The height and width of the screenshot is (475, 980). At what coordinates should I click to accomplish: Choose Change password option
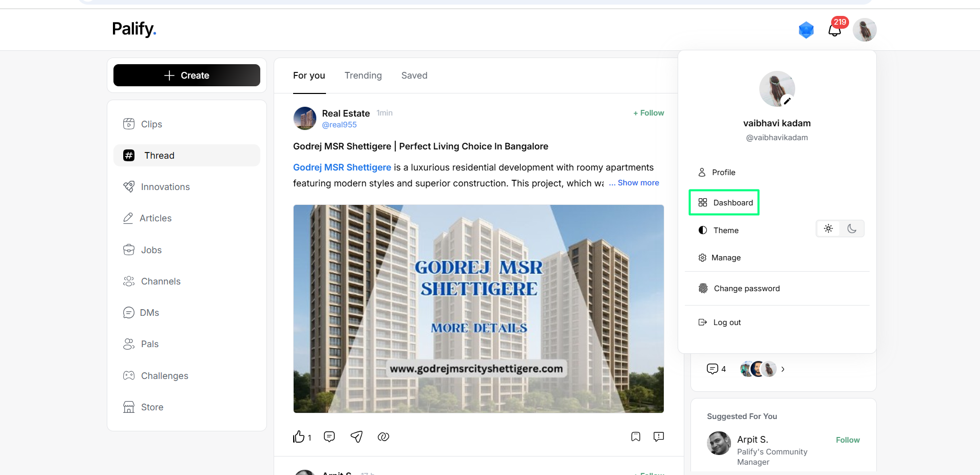tap(739, 289)
